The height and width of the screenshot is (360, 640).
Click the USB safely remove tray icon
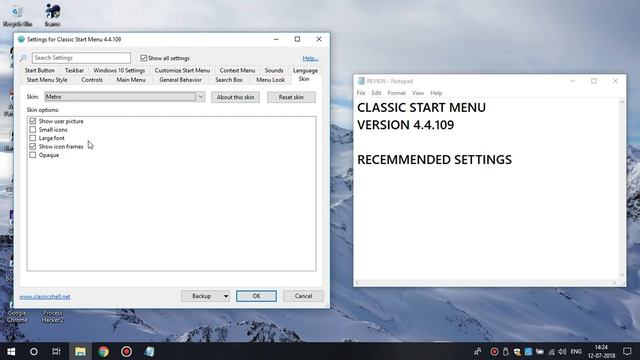pos(506,351)
